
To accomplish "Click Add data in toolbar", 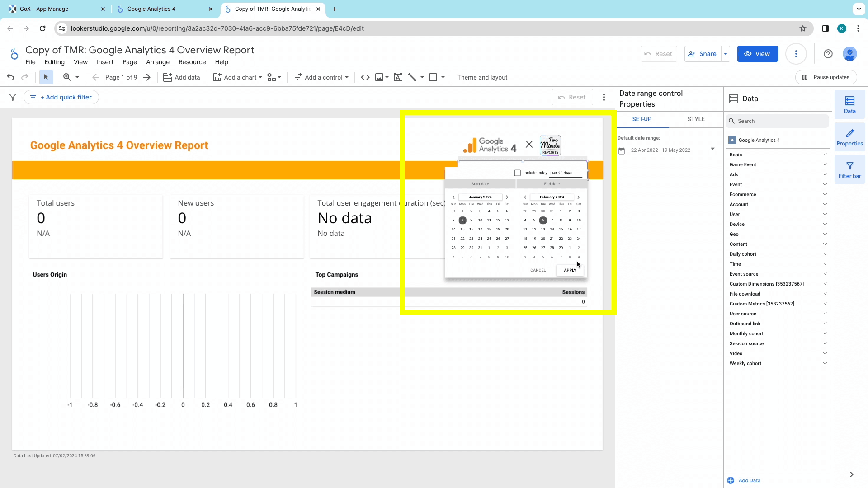I will 182,77.
